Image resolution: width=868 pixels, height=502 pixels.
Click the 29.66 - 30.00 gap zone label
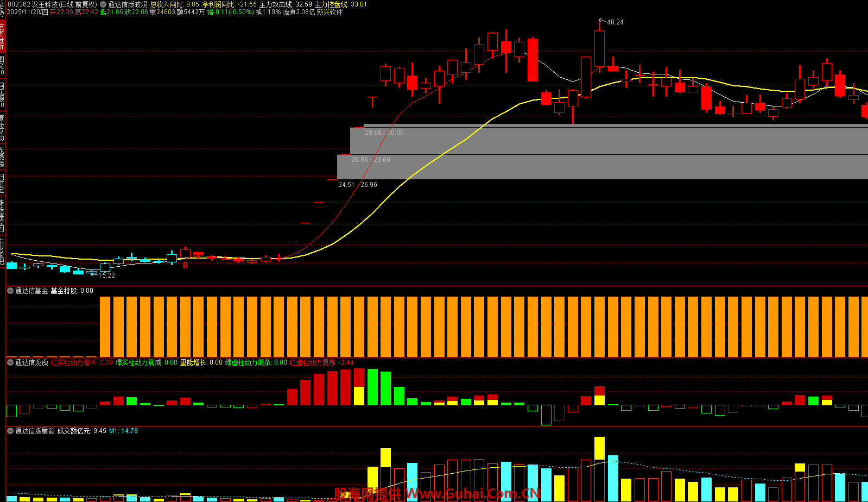pos(384,133)
